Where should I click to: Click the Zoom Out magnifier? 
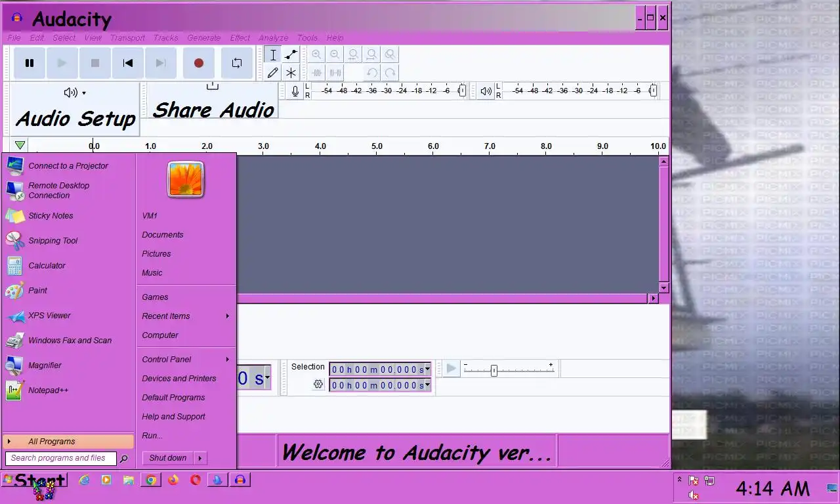335,55
